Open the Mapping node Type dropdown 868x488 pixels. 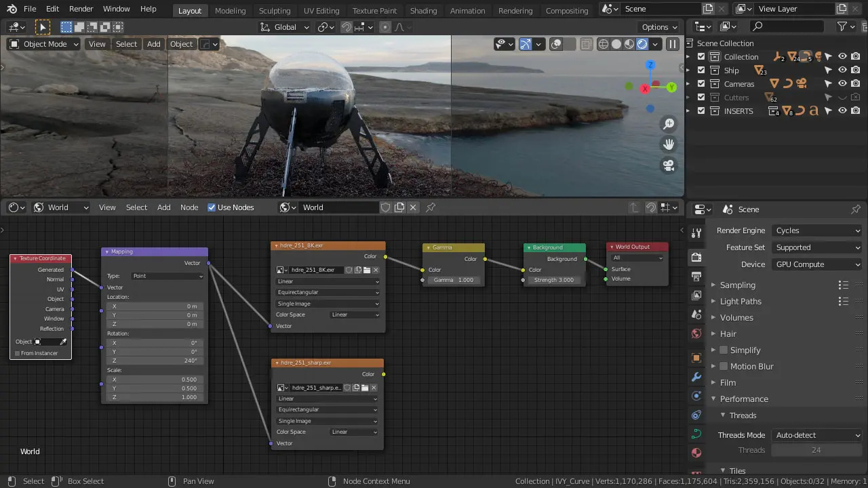coord(167,276)
